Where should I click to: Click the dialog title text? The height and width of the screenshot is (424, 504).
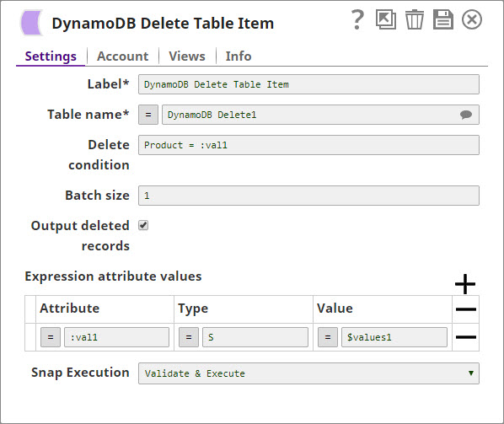pyautogui.click(x=163, y=24)
